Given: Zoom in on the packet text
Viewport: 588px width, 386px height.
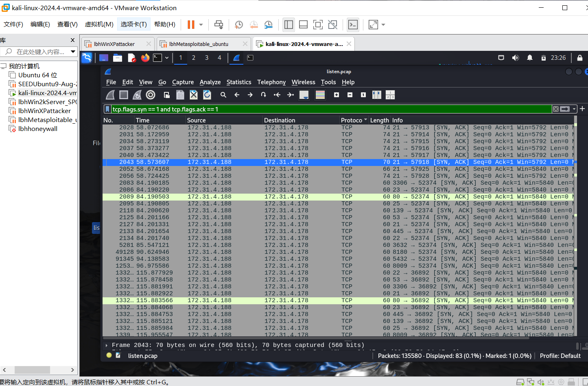Looking at the screenshot, I should 337,95.
